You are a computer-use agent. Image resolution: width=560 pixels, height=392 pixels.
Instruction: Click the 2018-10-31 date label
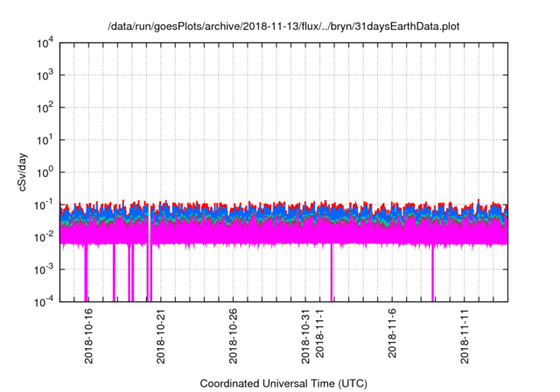click(x=305, y=336)
